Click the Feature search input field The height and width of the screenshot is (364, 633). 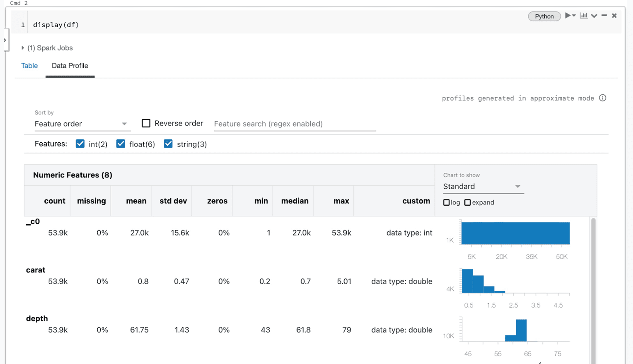294,124
